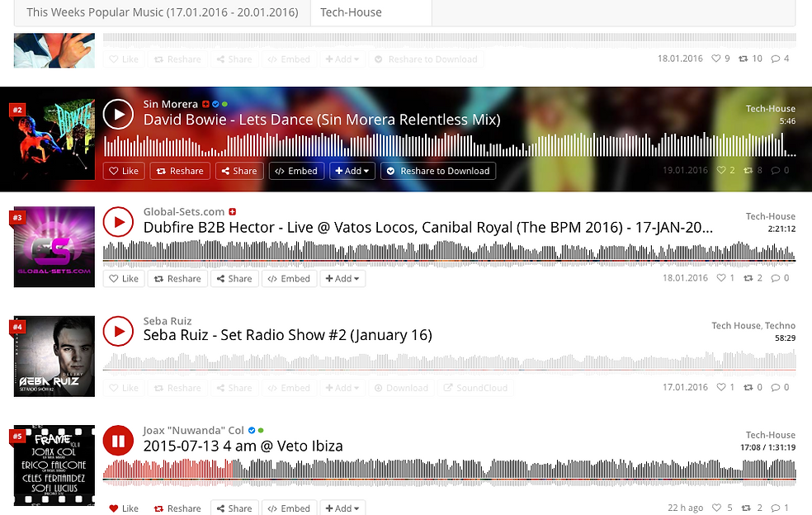Viewport: 812px width, 515px height.
Task: View comments count on Veto Ibiza track
Action: (780, 508)
